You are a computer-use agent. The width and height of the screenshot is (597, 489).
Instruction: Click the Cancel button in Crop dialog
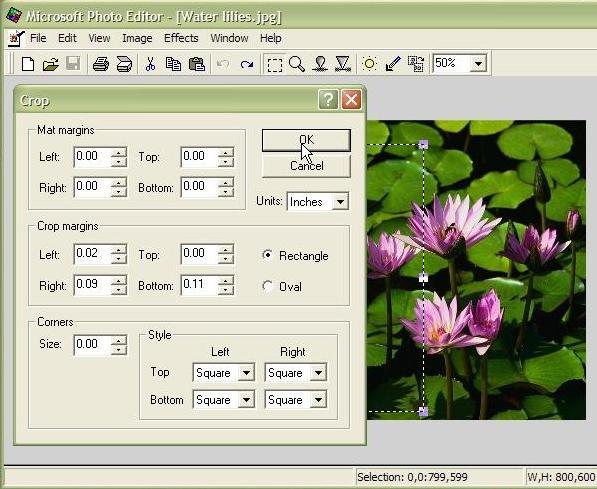point(306,166)
